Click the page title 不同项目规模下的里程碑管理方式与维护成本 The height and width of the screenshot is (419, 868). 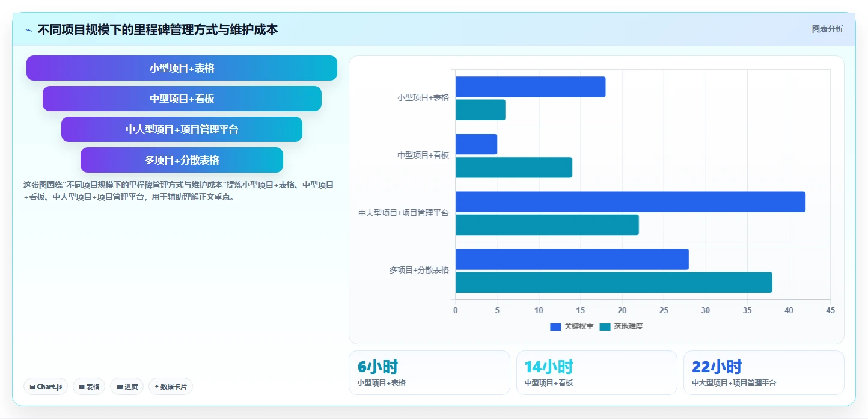pos(157,29)
